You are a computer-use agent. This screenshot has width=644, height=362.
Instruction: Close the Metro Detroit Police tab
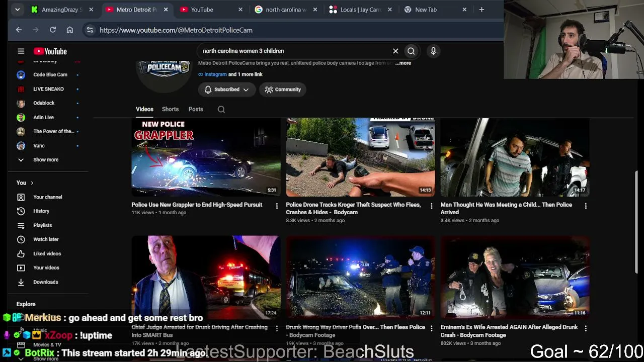pyautogui.click(x=166, y=10)
